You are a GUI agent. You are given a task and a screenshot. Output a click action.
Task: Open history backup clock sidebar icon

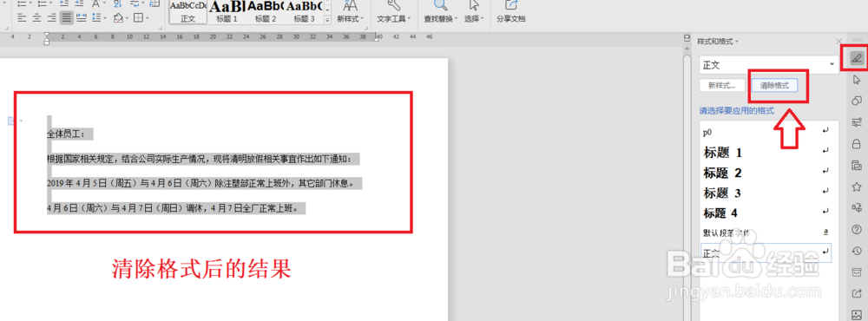857,251
